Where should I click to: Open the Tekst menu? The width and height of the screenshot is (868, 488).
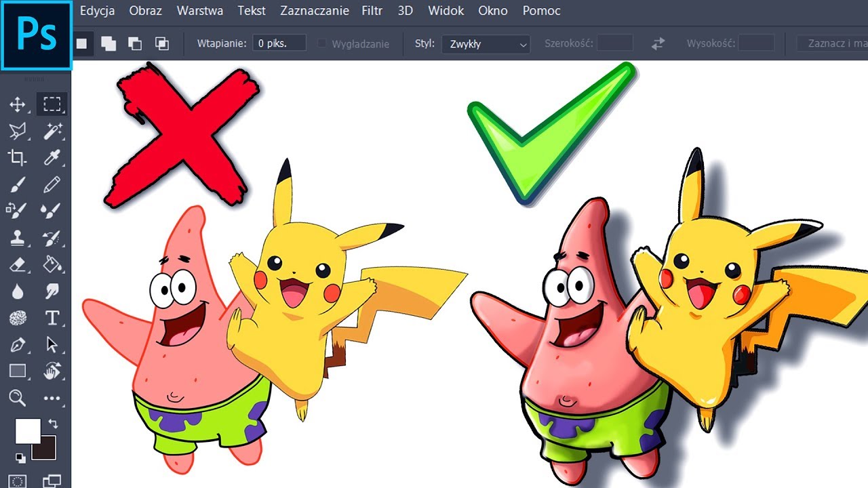tap(252, 11)
